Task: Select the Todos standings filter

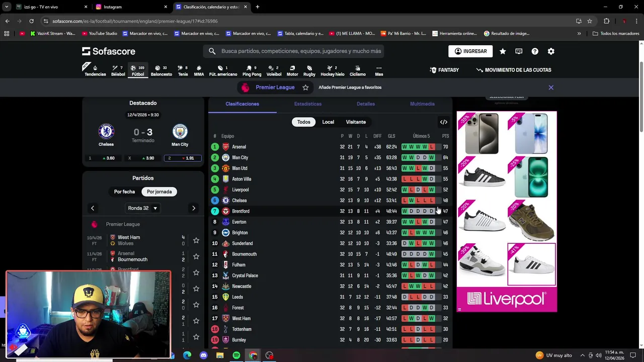Action: (x=304, y=122)
